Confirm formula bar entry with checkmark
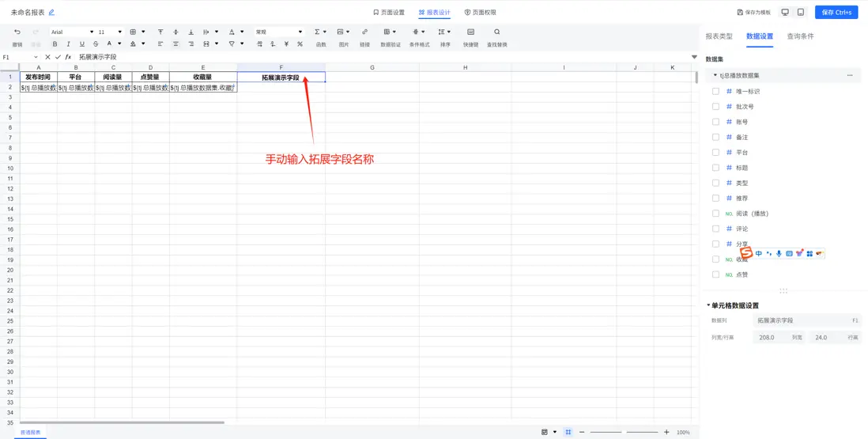Screen dimensions: 868x439 click(x=58, y=57)
